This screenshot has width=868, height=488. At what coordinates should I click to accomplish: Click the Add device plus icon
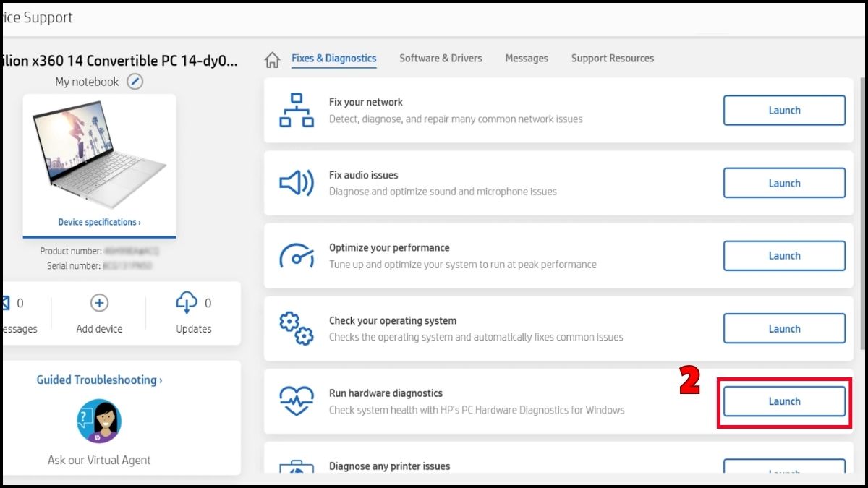point(99,303)
